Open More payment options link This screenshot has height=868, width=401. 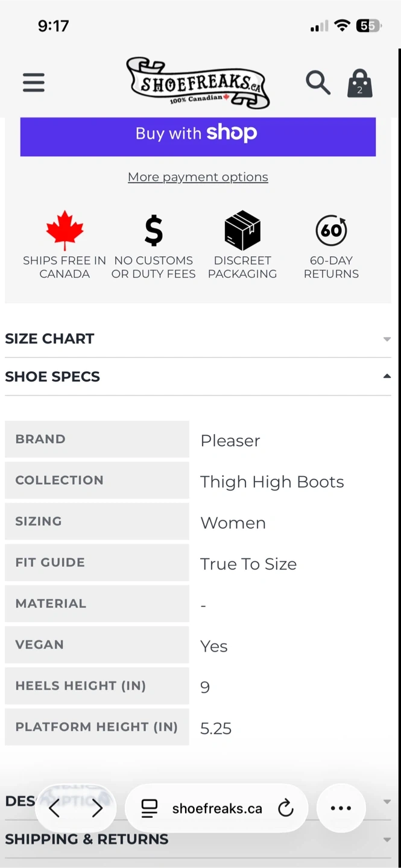(198, 177)
